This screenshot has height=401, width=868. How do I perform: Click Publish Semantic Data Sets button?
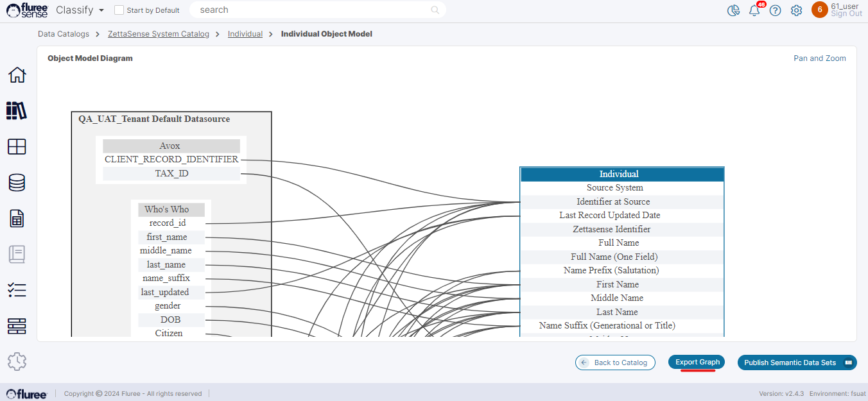[x=797, y=363]
